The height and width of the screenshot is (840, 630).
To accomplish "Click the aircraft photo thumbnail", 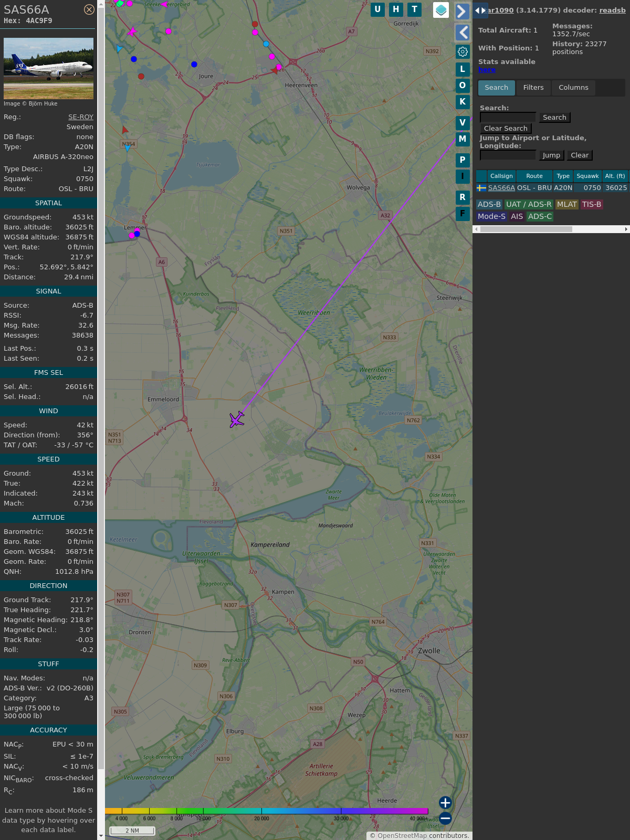I will pos(48,68).
